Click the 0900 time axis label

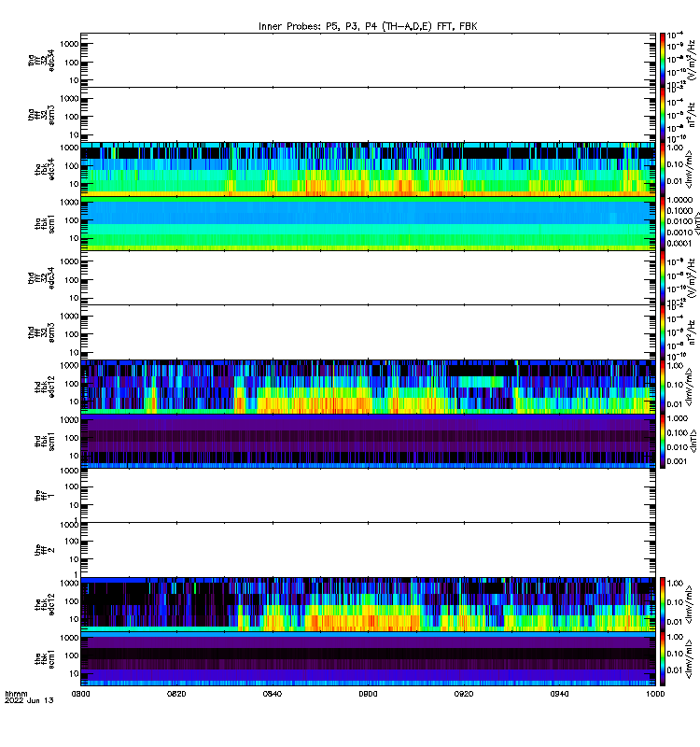point(368,694)
